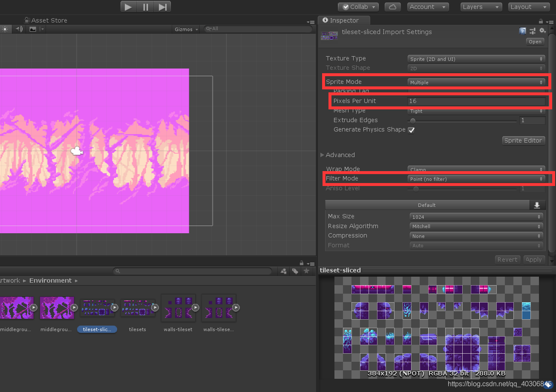Click the Extrude Edges value field
Viewport: 556px width, 392px height.
tap(532, 120)
